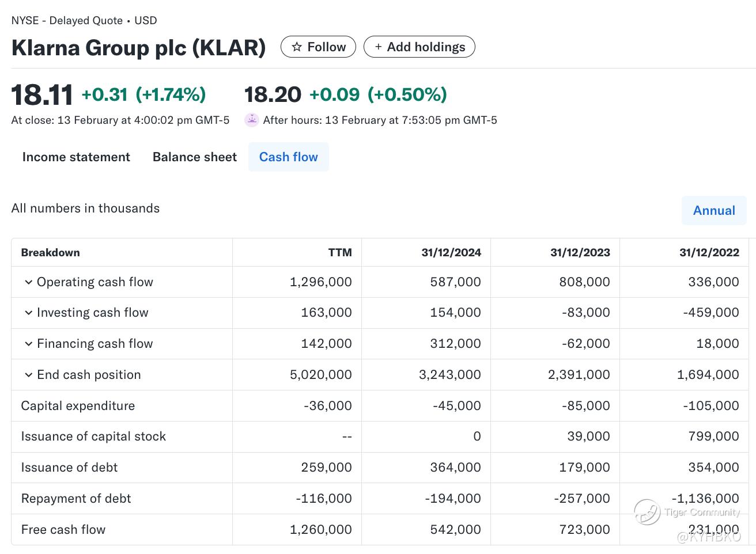Click the Issuance of debt row label
The width and height of the screenshot is (756, 554).
(69, 468)
